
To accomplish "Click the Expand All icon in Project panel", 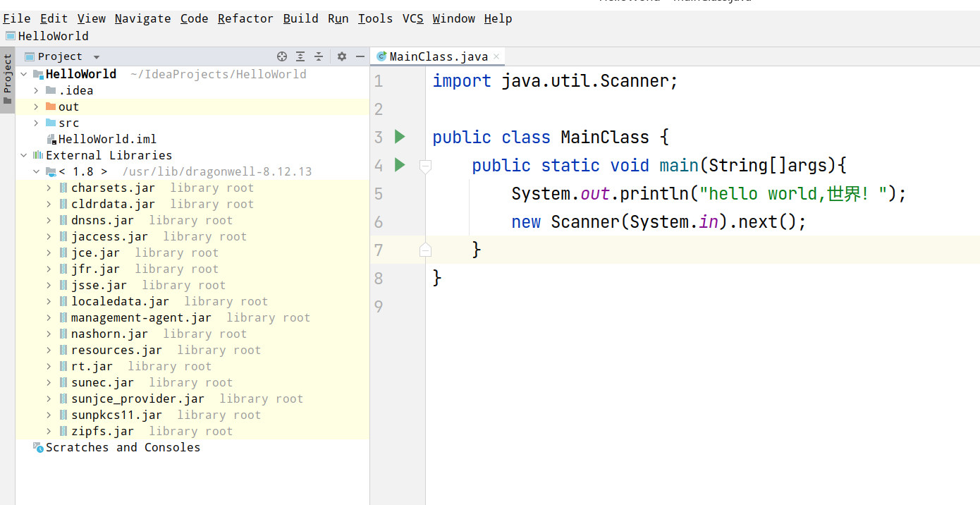I will click(x=300, y=56).
